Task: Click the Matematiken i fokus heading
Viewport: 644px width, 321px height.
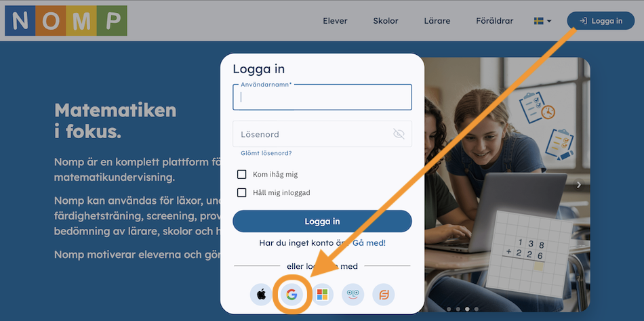Action: 115,121
